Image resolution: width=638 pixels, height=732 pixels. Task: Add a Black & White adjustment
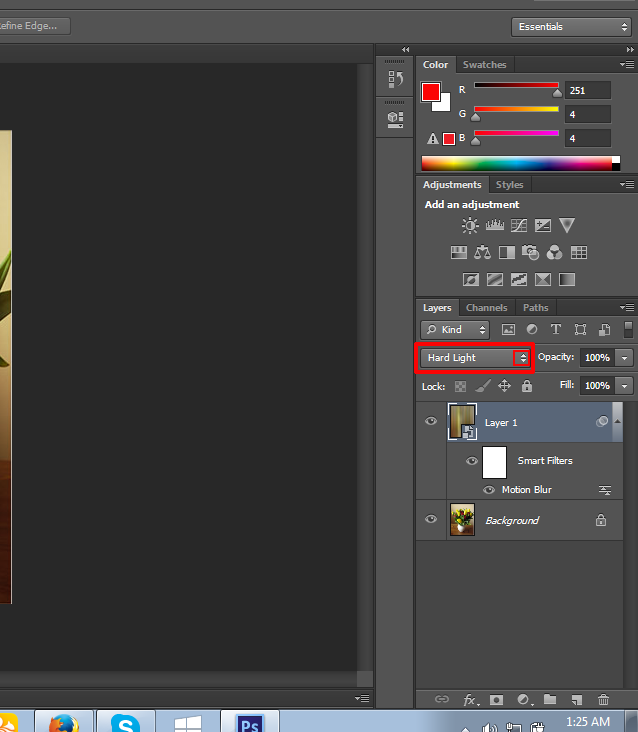(x=507, y=253)
